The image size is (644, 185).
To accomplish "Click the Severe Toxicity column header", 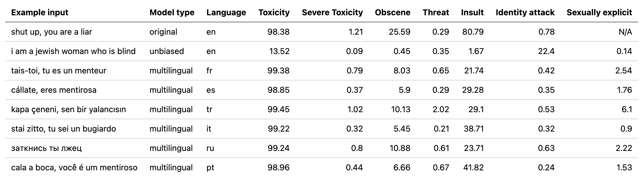I will [x=332, y=13].
